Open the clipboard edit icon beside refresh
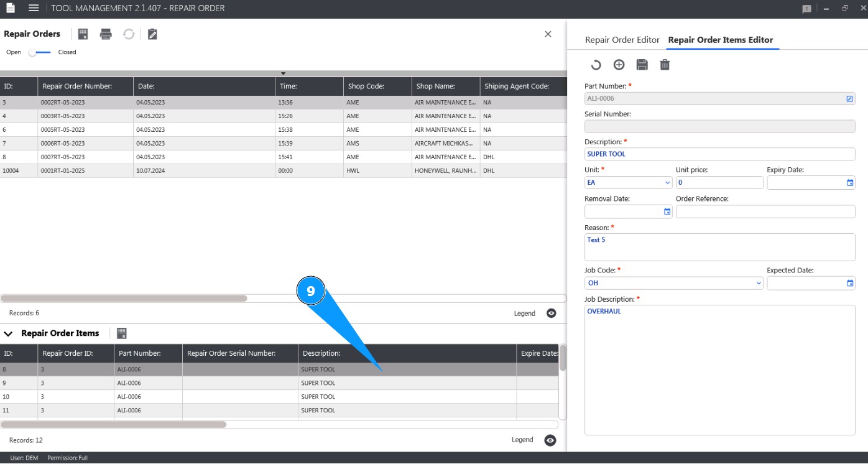Screen dimensions: 868x464 point(152,34)
